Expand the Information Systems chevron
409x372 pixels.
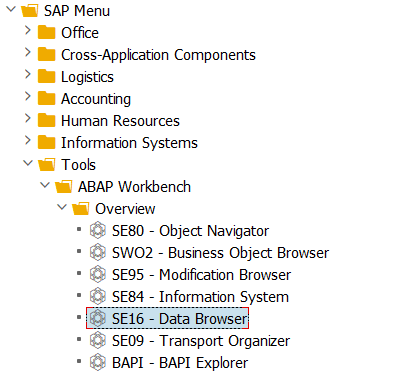[28, 140]
